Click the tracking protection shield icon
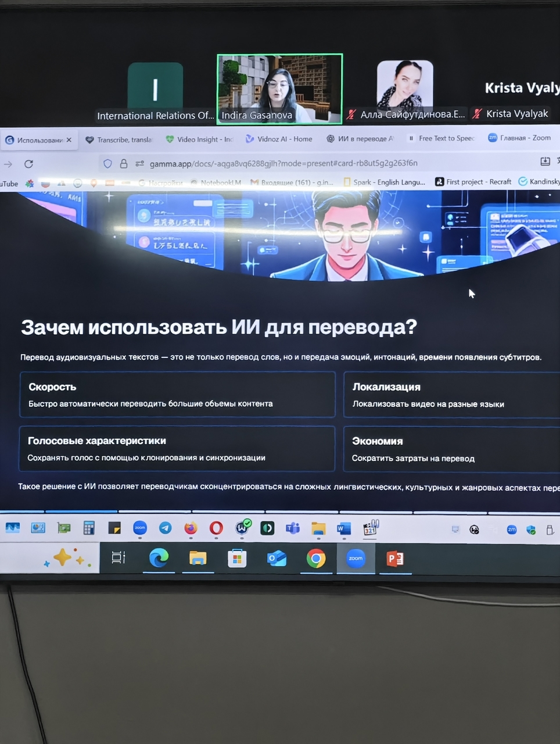 click(107, 164)
